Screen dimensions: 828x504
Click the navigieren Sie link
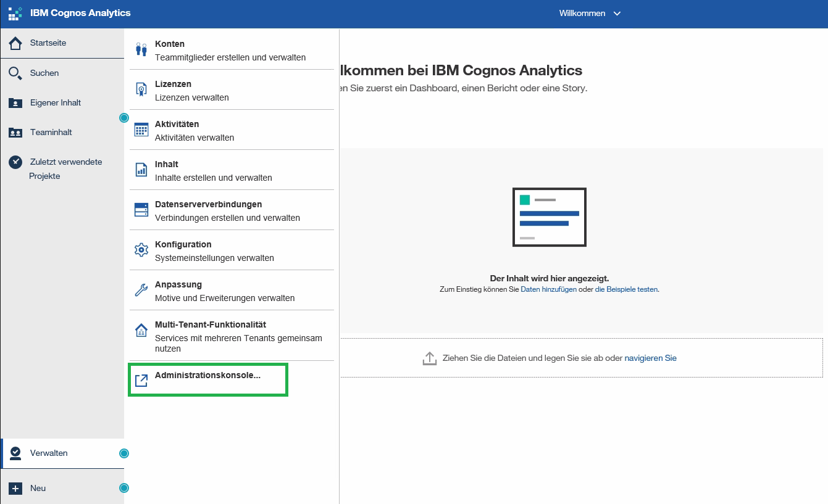[650, 358]
